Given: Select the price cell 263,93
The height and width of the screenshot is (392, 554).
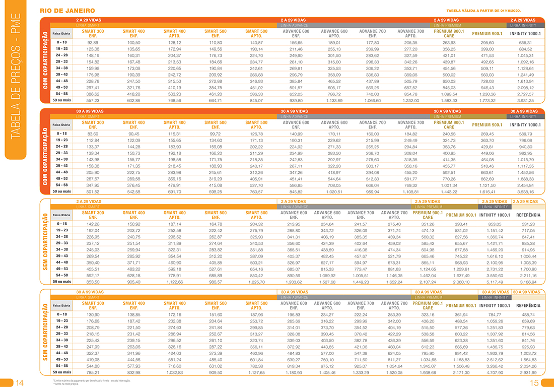Looking at the screenshot, I should coord(449,42).
